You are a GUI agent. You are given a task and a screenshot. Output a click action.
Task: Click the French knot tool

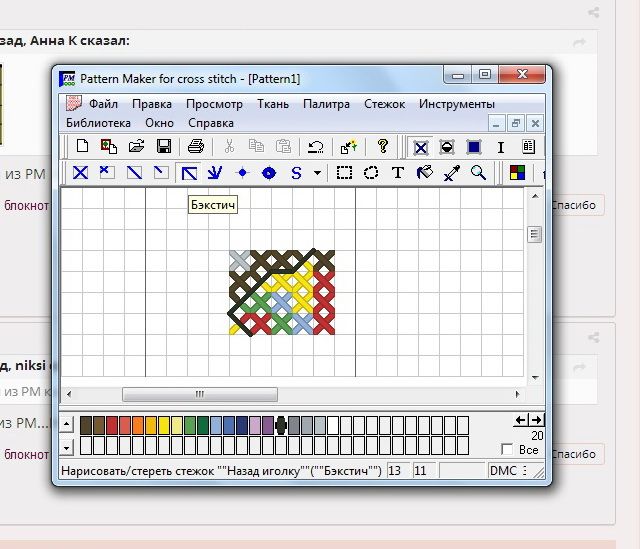tap(241, 172)
